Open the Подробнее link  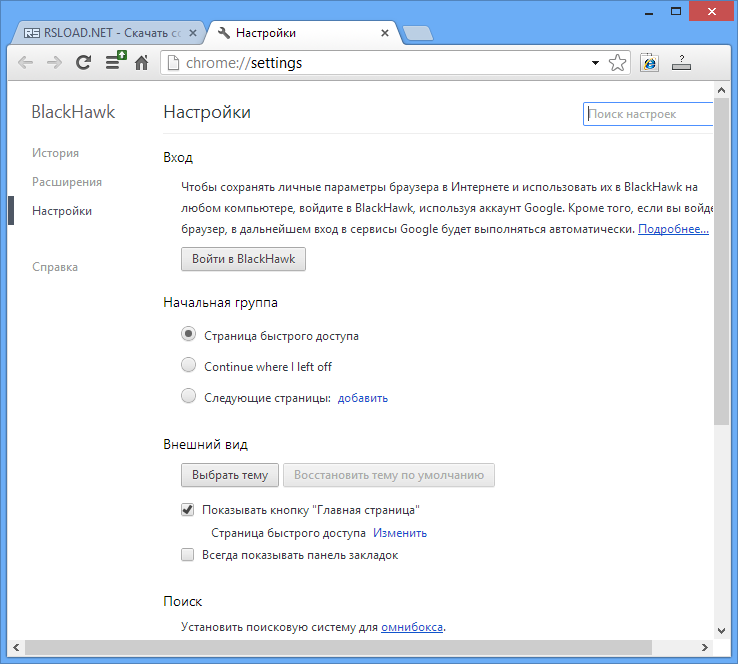(x=673, y=229)
